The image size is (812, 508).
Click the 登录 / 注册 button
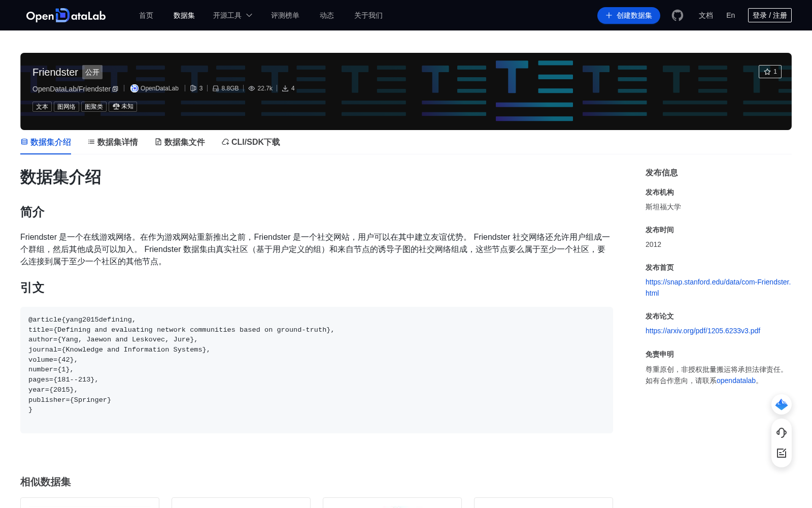point(770,15)
